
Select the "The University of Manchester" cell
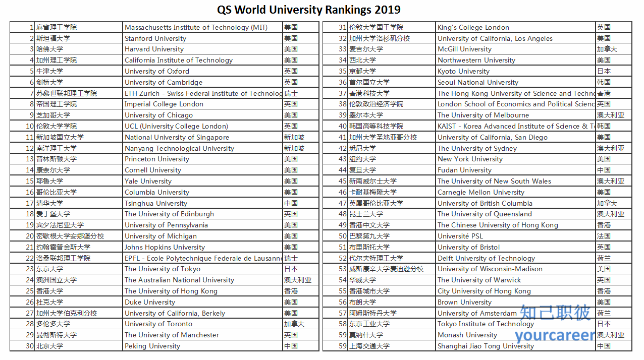(203, 335)
